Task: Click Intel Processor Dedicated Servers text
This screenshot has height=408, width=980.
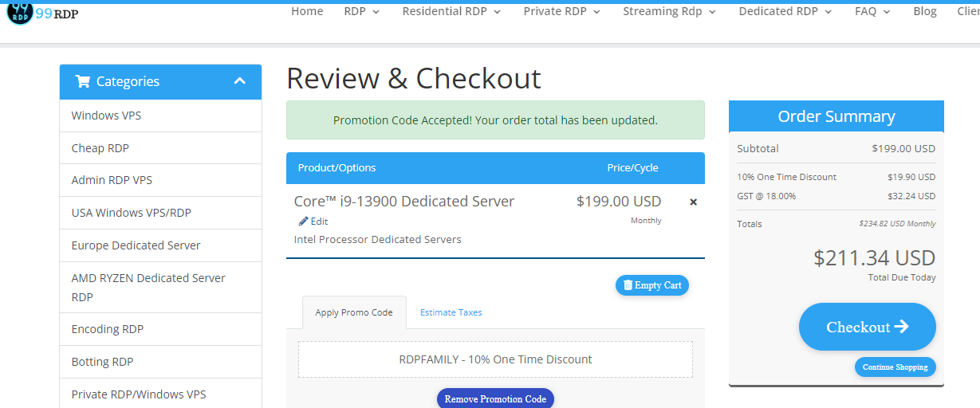Action: pyautogui.click(x=378, y=239)
